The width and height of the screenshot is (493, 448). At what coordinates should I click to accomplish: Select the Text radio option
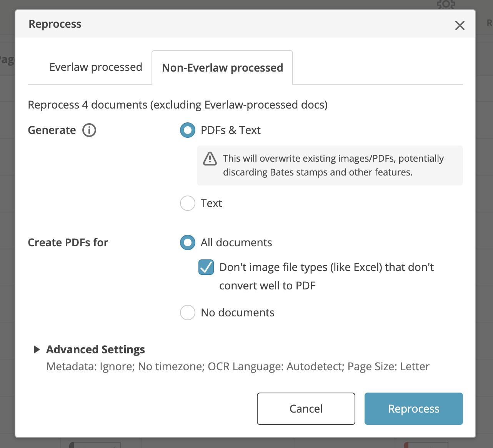pyautogui.click(x=188, y=203)
